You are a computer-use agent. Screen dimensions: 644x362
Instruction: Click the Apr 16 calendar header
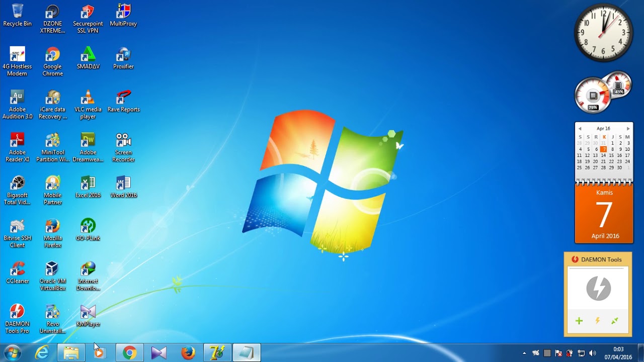click(603, 129)
